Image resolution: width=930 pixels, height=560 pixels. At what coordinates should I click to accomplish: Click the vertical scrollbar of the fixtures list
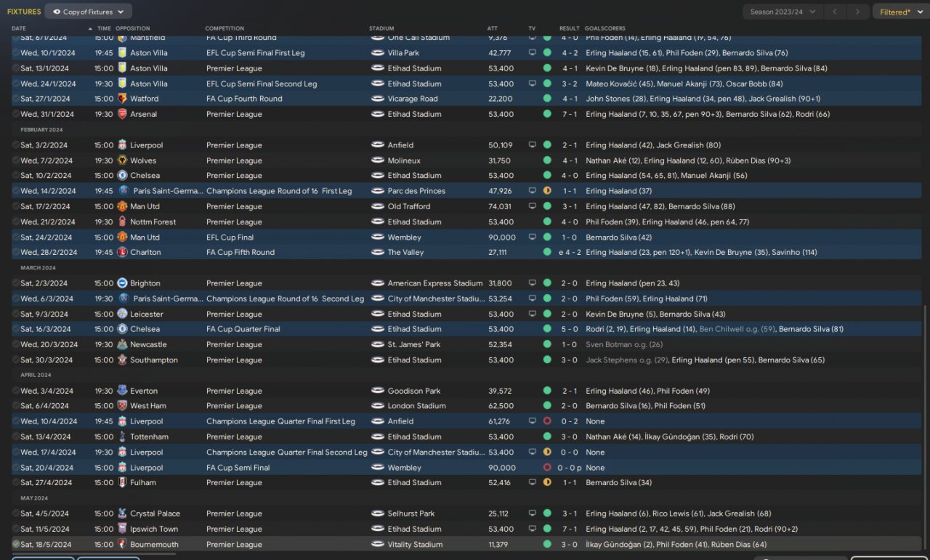(926, 429)
